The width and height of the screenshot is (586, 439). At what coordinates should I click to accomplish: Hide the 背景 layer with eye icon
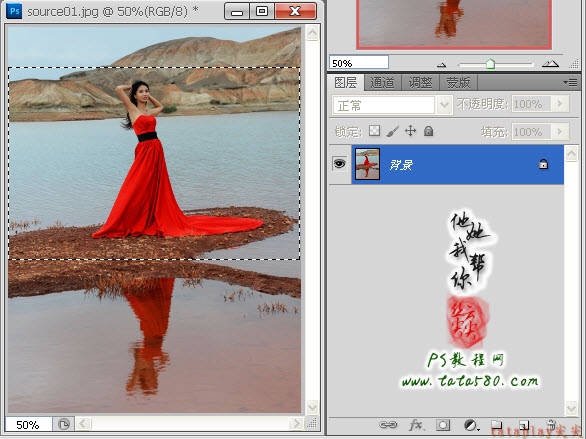(x=339, y=164)
